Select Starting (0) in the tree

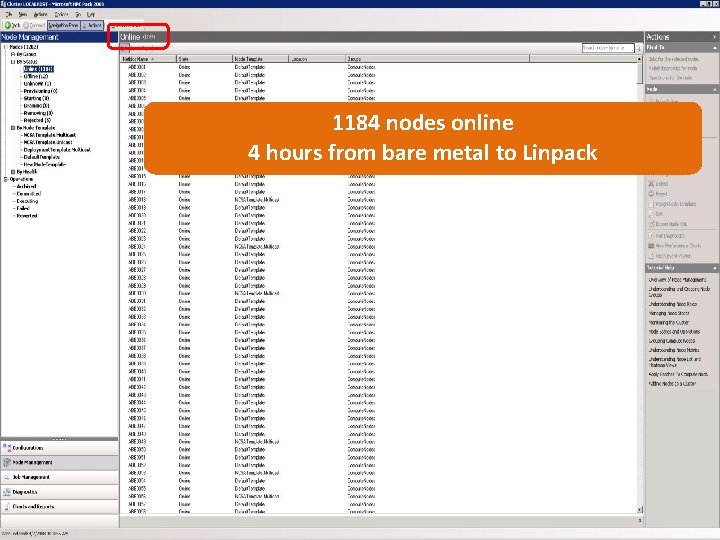(x=36, y=98)
